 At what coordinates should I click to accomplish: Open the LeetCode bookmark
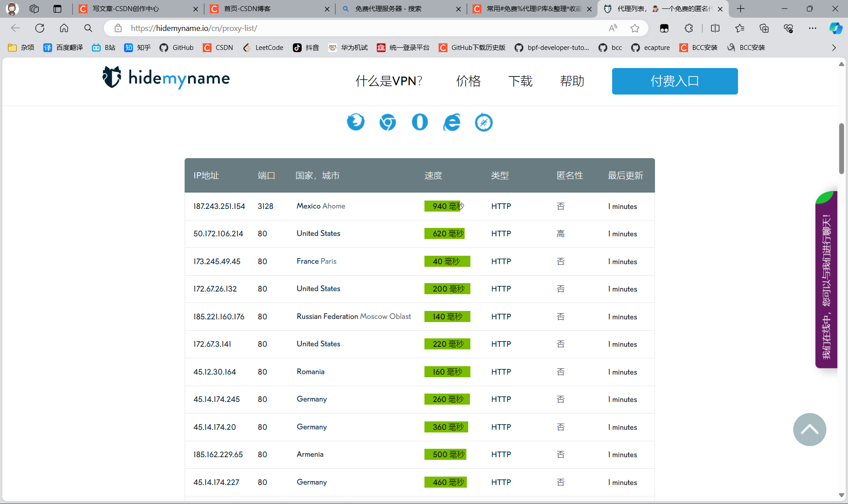coord(263,47)
